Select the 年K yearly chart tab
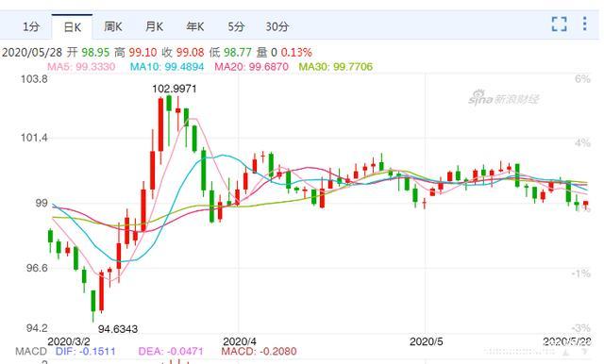 (x=195, y=27)
